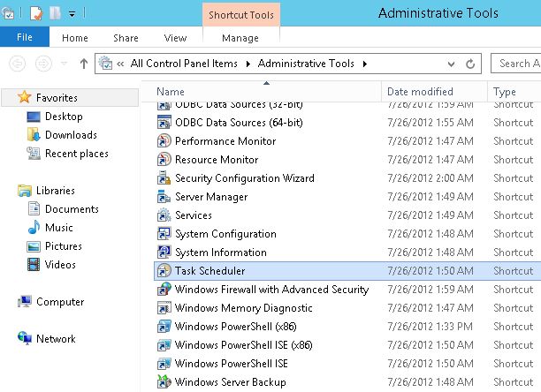541x392 pixels.
Task: Sort files by Date modified column
Action: point(420,92)
